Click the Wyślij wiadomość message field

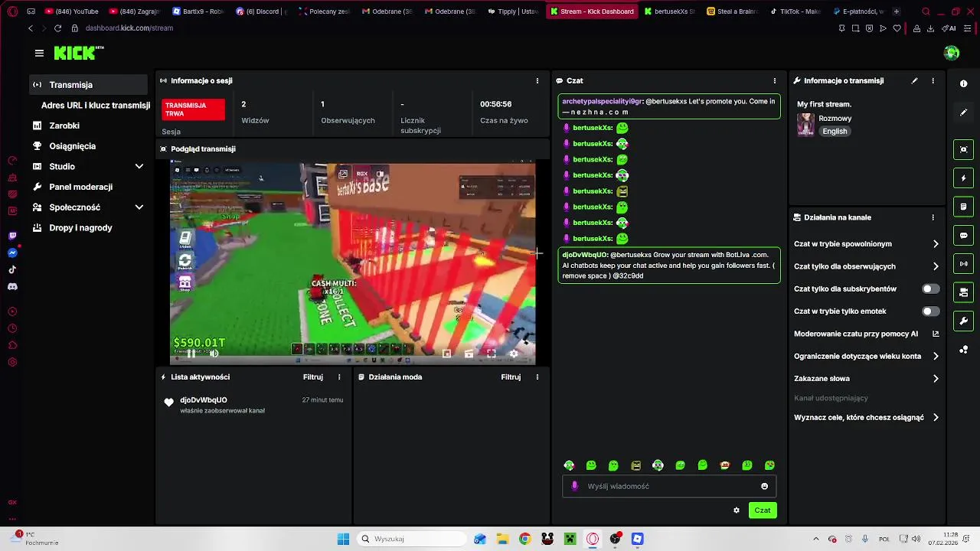(669, 486)
